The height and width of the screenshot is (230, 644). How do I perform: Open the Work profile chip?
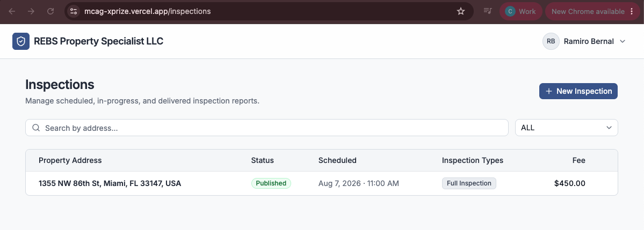(x=521, y=11)
